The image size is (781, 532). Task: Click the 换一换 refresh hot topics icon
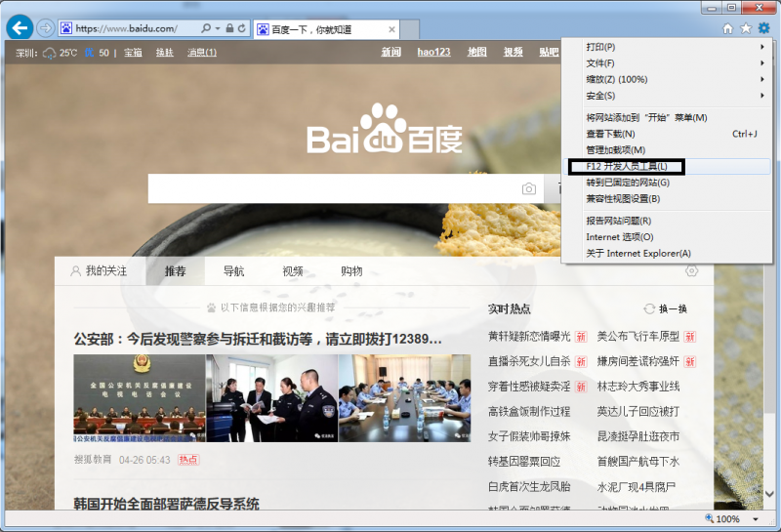point(649,308)
